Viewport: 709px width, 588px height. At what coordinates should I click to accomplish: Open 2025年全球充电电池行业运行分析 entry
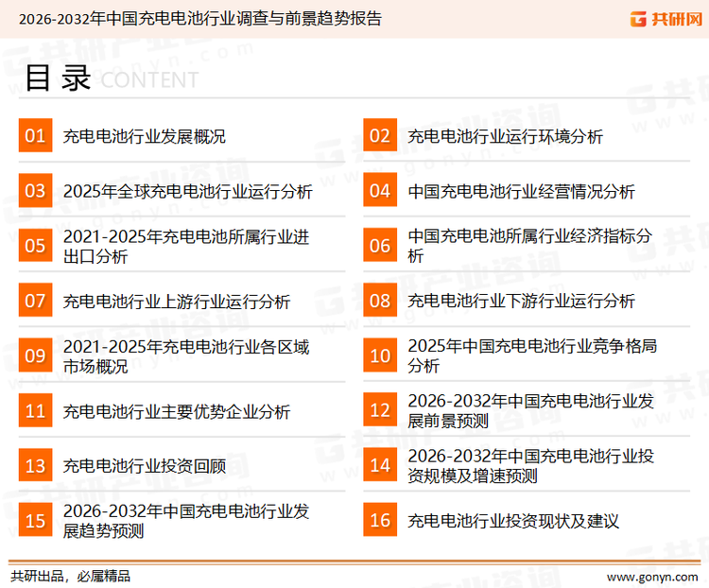(x=187, y=192)
